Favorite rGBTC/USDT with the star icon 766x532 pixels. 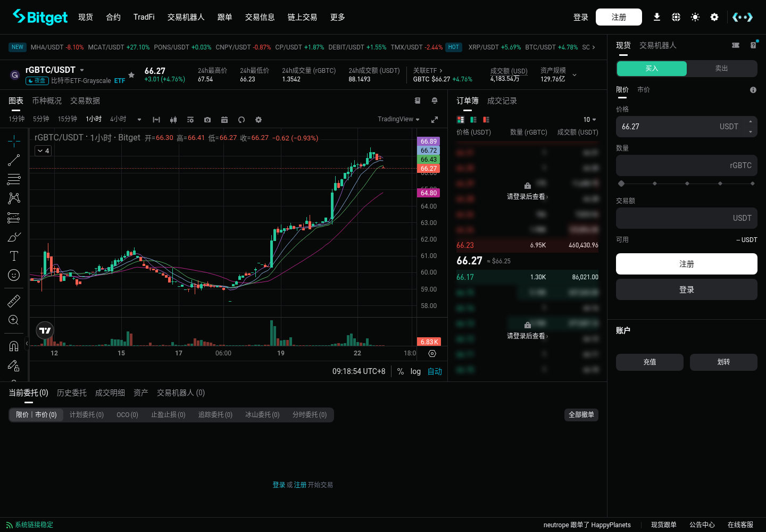[131, 75]
